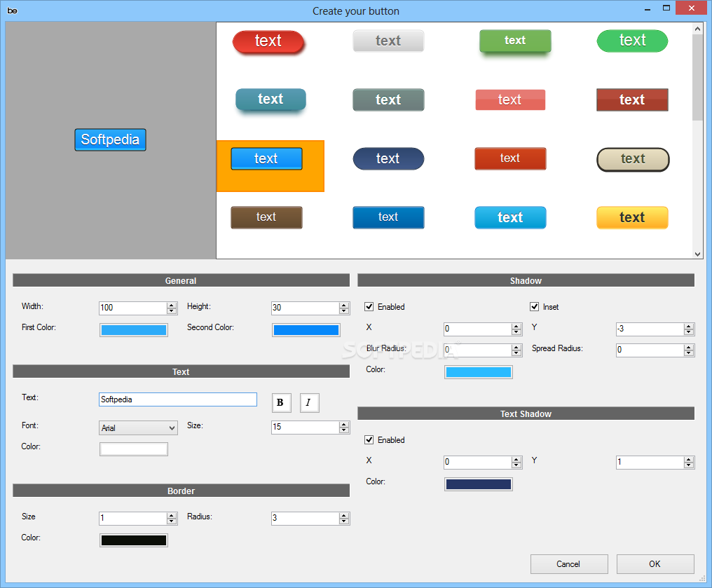Change the white Text Color swatch
The width and height of the screenshot is (712, 588).
[133, 449]
